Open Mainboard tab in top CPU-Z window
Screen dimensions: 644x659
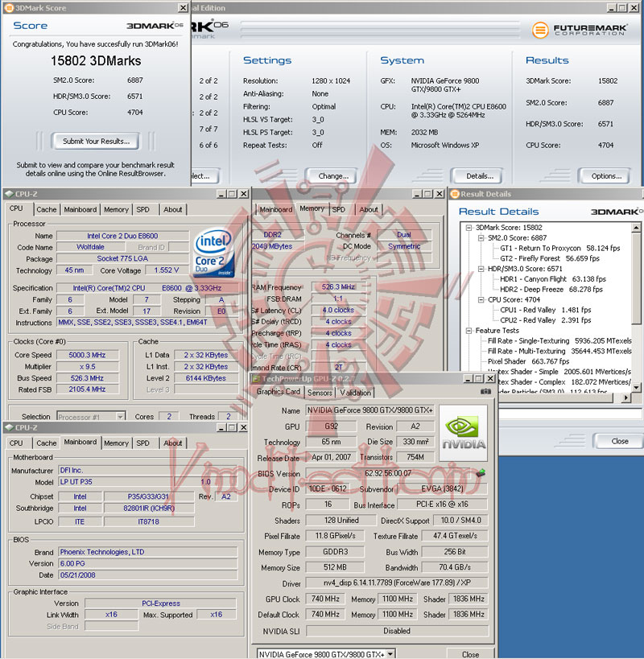(x=80, y=209)
